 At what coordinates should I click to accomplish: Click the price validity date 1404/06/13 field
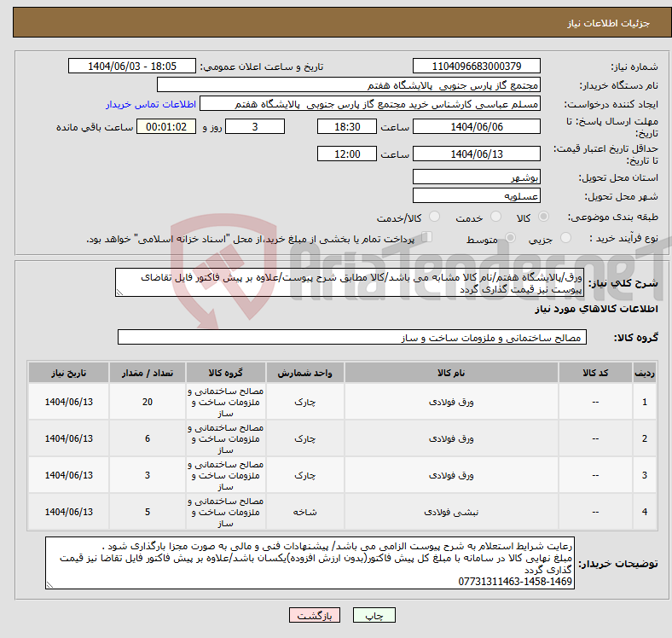pos(476,154)
